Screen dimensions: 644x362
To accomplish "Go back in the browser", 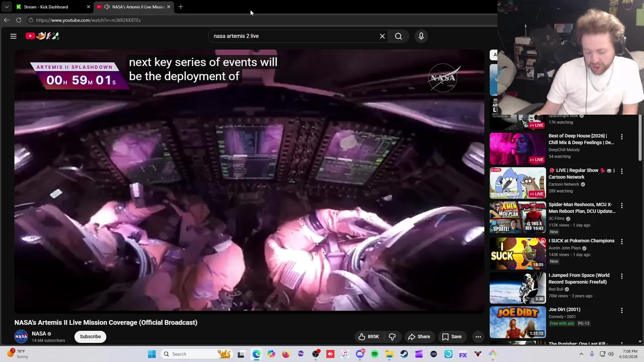I will coord(7,20).
